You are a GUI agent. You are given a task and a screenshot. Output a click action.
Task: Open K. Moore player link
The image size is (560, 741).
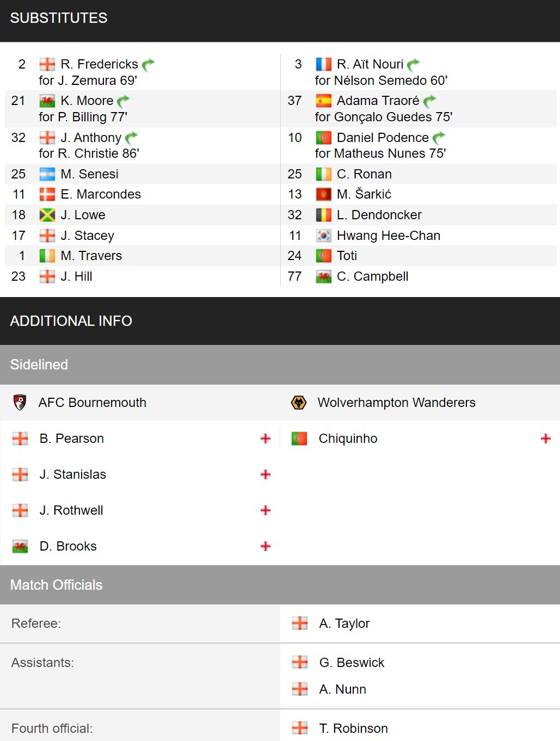pos(87,101)
